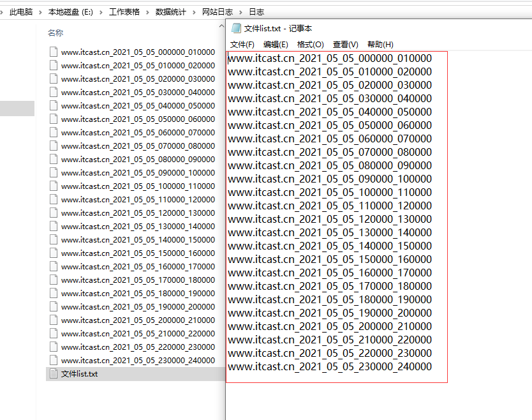Select file name www.itcast.cn_2021_05_05_030000_040000 in Explorer list
The image size is (532, 420).
[138, 92]
